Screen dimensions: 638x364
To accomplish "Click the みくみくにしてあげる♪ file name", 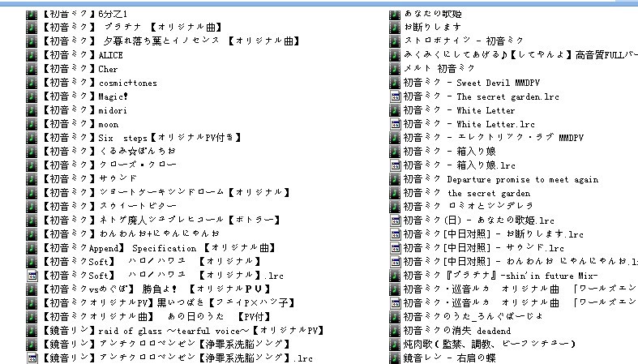I will pos(520,54).
